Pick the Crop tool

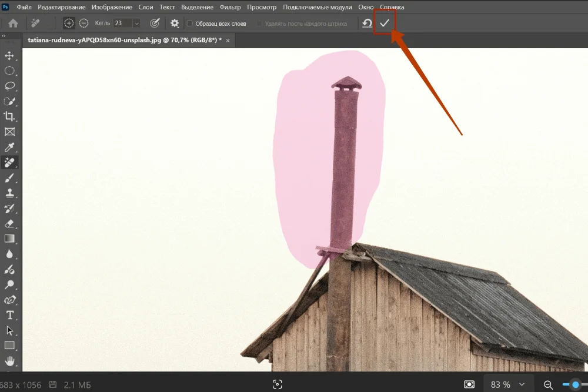9,116
